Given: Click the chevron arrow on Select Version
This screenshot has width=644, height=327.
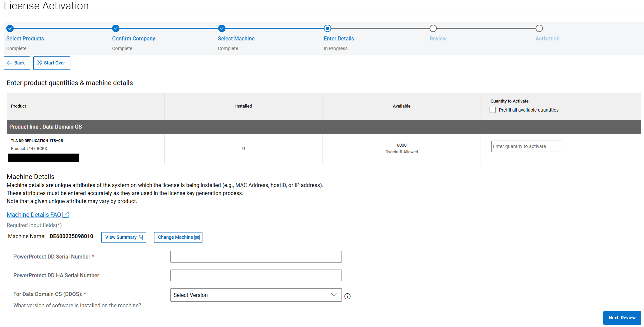Looking at the screenshot, I should click(x=334, y=295).
